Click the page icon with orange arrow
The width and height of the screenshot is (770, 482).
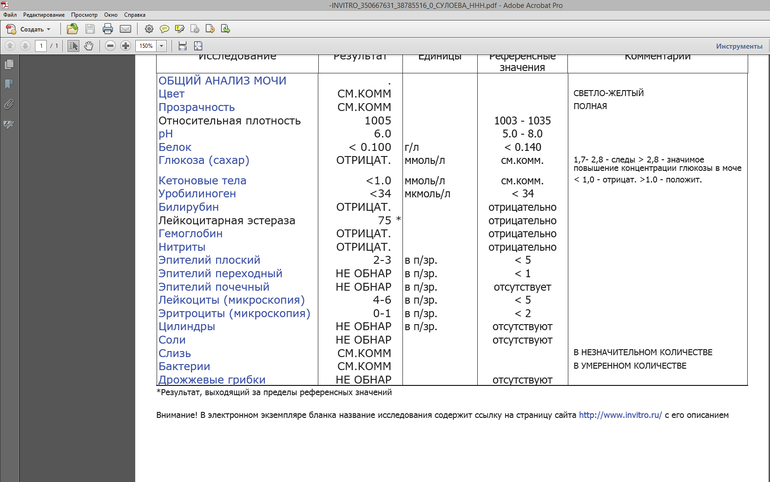(x=210, y=29)
